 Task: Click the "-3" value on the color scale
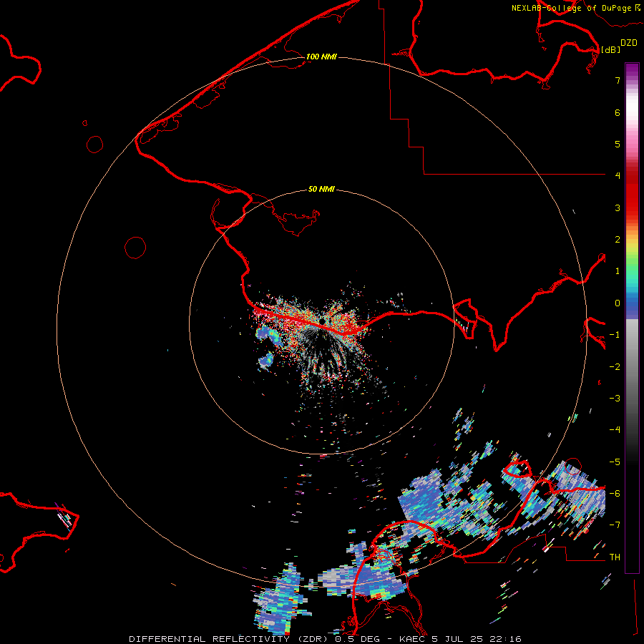(x=615, y=399)
